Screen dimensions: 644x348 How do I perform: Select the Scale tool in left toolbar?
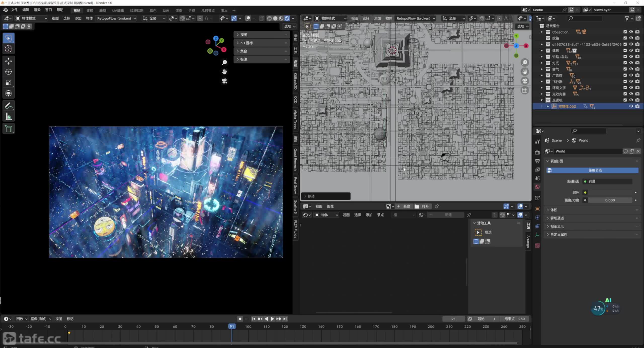9,83
